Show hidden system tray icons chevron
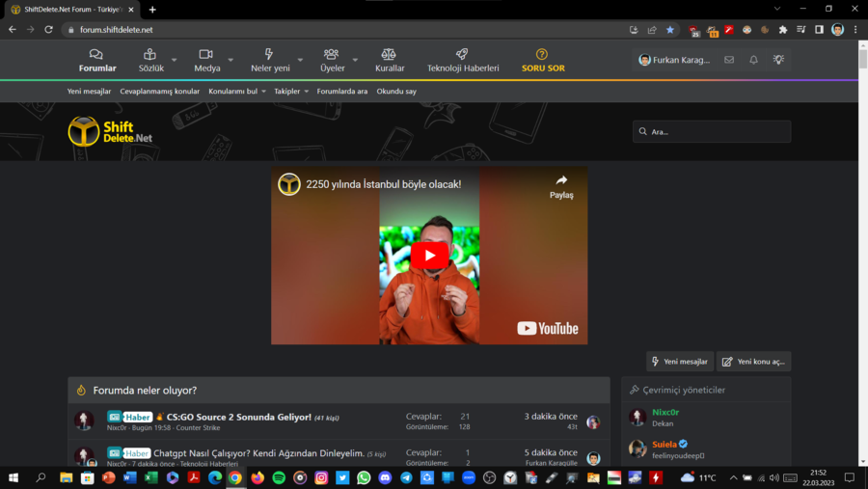Image resolution: width=868 pixels, height=489 pixels. 733,477
